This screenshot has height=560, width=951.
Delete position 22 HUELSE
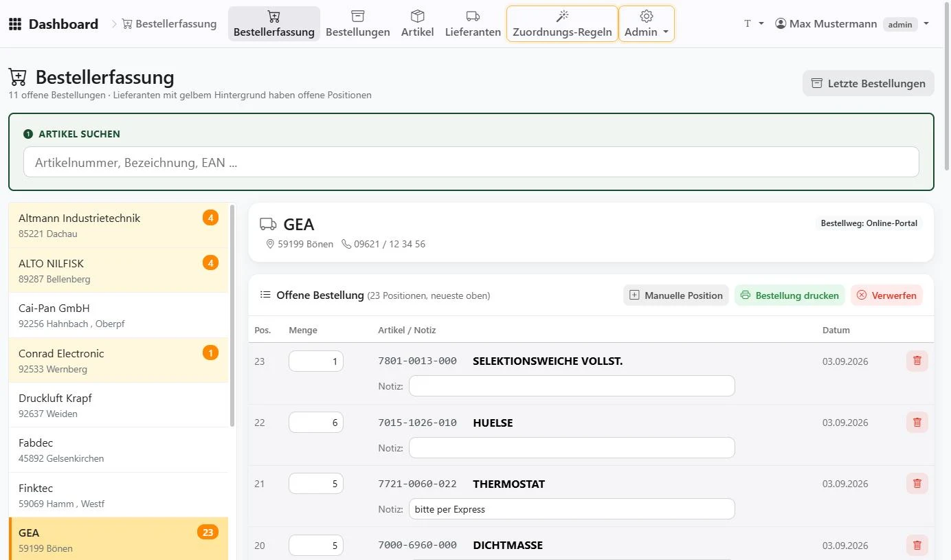(x=917, y=423)
